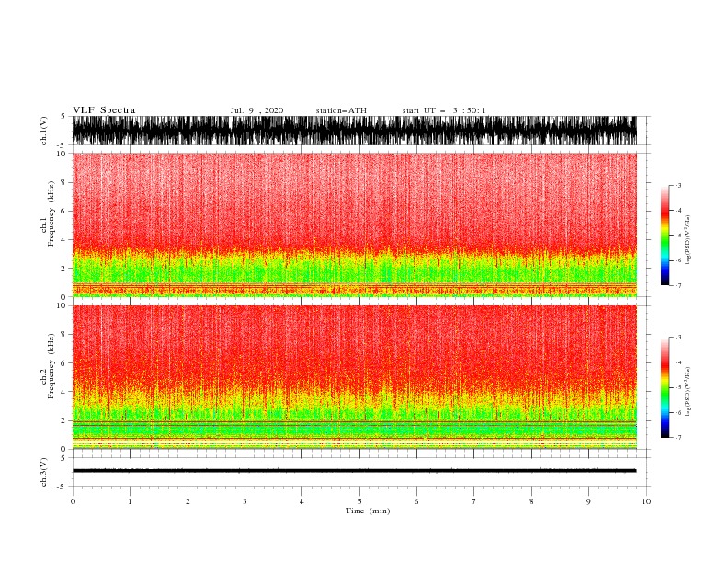Click the "6" kHz tick on ch.2 frequency axis
This screenshot has width=728, height=563.
tap(63, 363)
